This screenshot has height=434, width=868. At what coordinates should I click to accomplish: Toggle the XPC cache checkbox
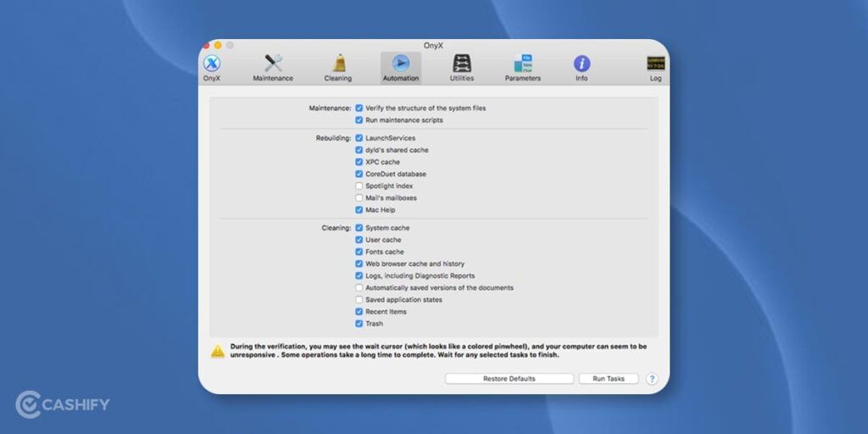[x=359, y=162]
